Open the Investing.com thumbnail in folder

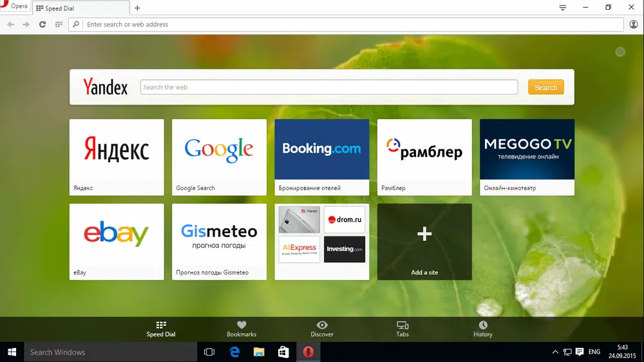pyautogui.click(x=344, y=249)
